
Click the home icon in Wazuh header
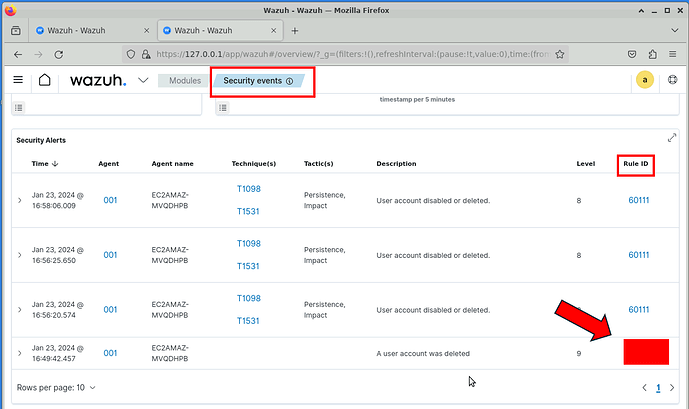coord(45,80)
